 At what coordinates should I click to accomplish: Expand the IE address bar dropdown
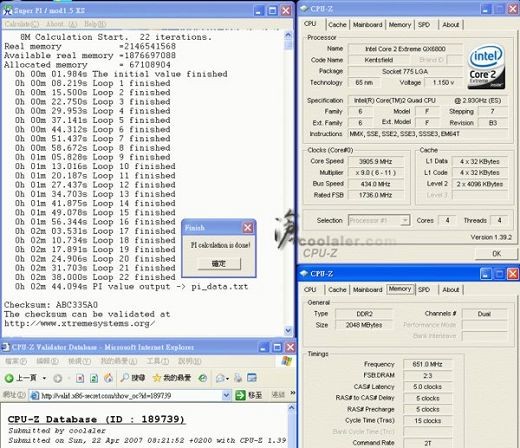[226, 395]
